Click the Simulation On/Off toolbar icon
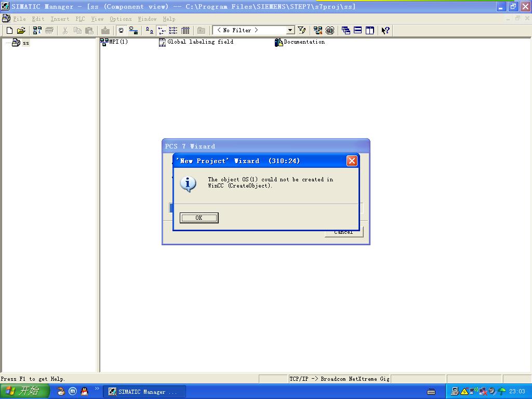 tap(330, 31)
